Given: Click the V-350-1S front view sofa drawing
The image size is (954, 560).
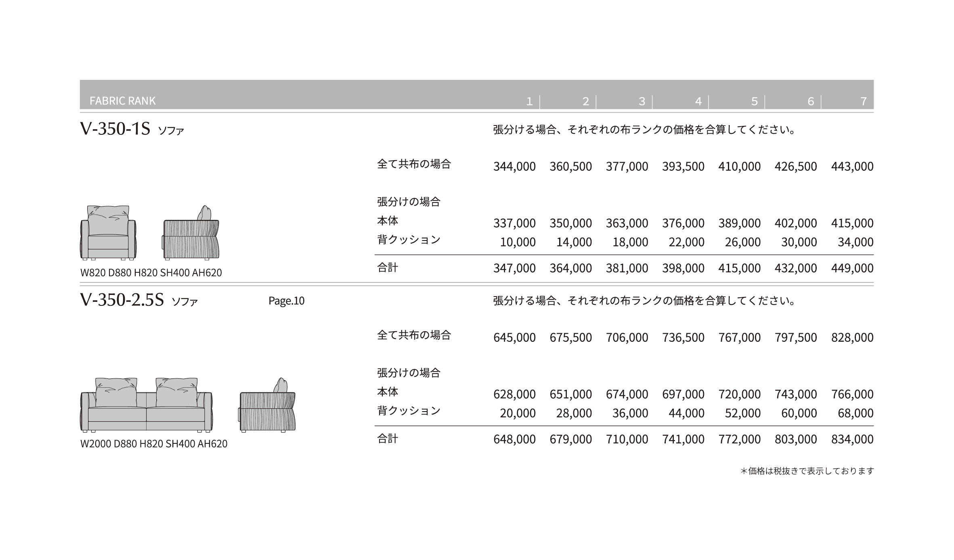Looking at the screenshot, I should tap(108, 233).
